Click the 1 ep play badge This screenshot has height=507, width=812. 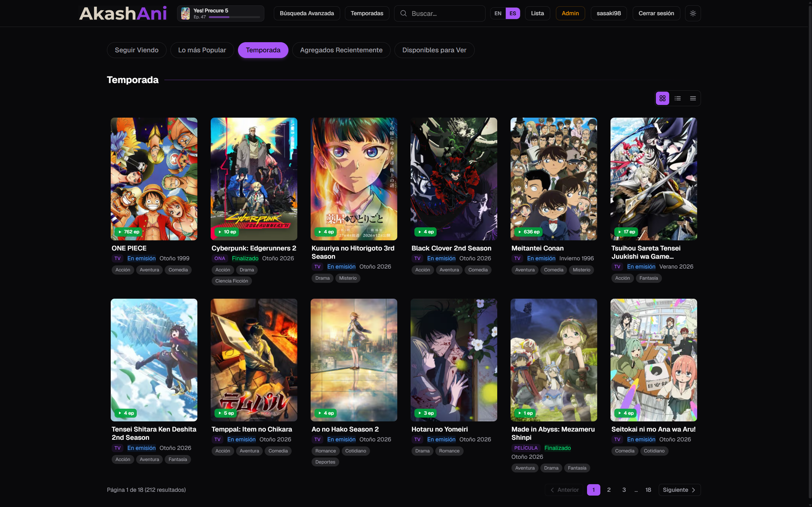pyautogui.click(x=525, y=413)
